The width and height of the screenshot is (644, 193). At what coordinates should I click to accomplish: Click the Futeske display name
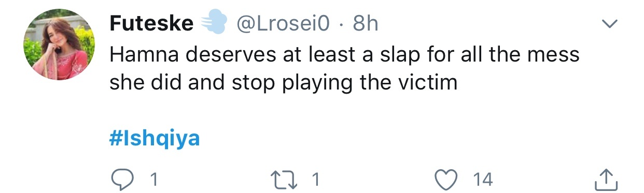(151, 24)
